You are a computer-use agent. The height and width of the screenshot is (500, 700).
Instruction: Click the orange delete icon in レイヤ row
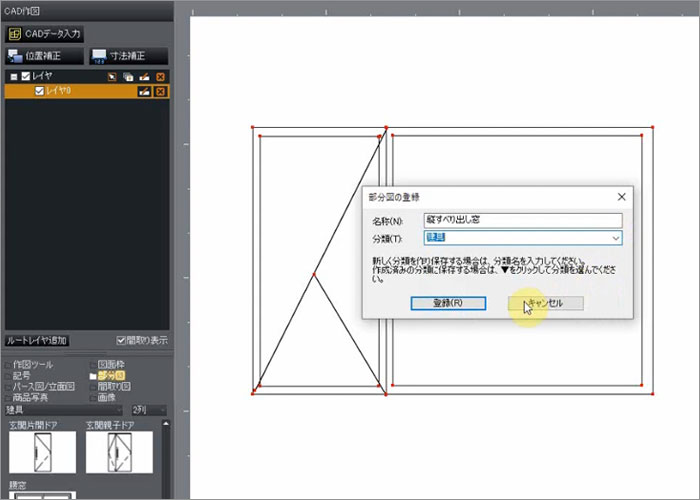pos(160,77)
